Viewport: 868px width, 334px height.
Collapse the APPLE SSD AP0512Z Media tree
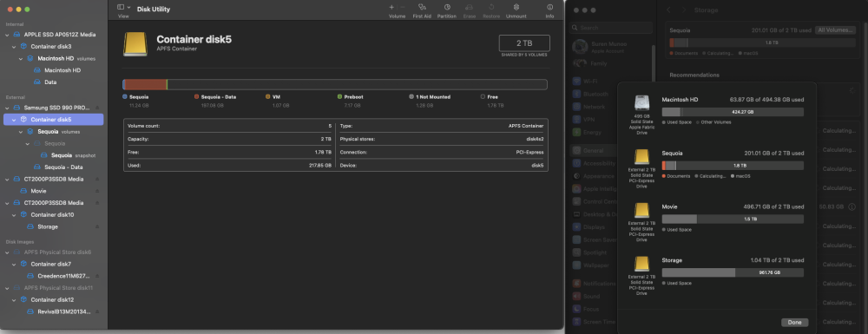[7, 35]
